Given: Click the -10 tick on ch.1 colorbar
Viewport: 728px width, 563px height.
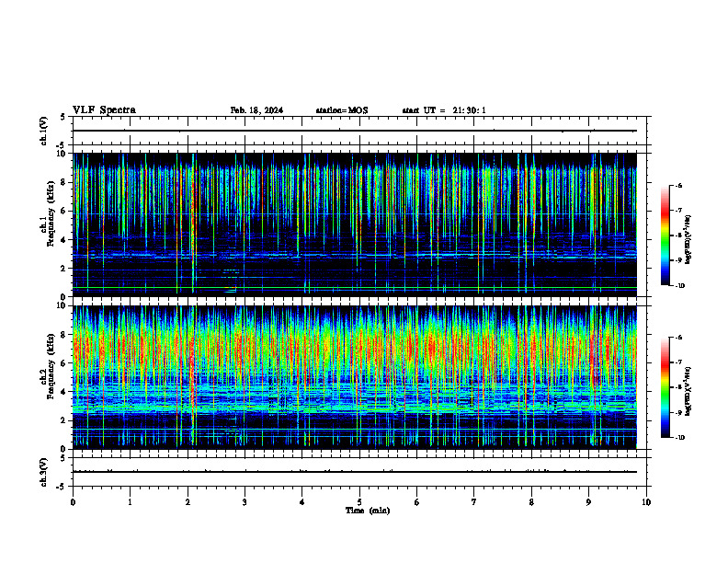Looking at the screenshot, I should [680, 286].
